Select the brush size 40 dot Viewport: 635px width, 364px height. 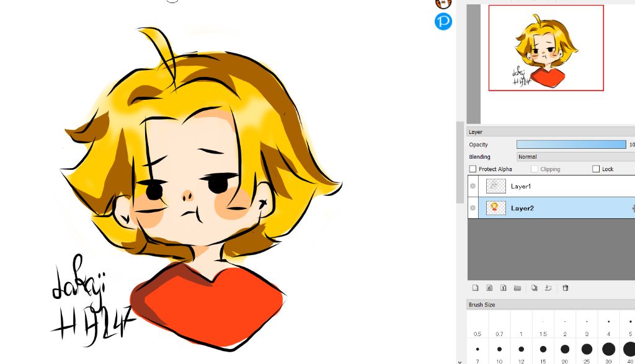pos(629,349)
